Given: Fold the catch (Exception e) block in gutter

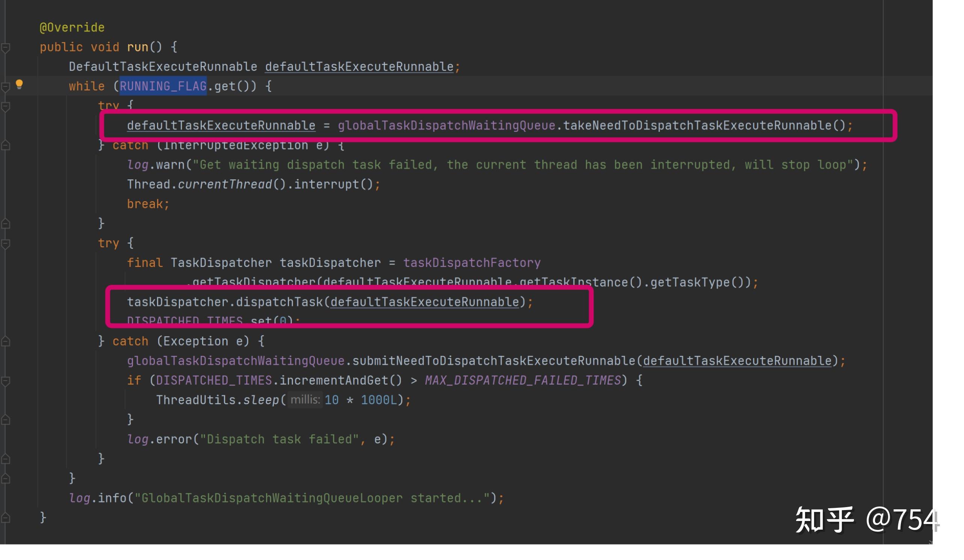Looking at the screenshot, I should coord(6,341).
